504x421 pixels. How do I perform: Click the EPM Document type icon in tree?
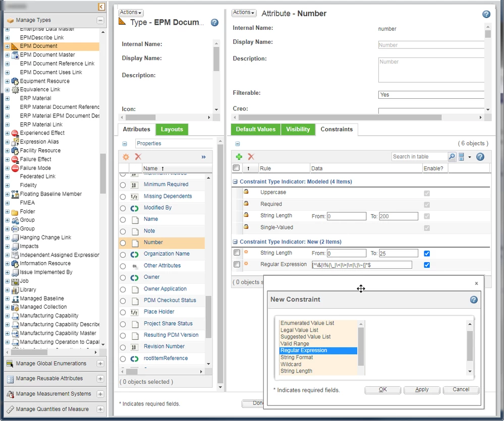click(15, 46)
